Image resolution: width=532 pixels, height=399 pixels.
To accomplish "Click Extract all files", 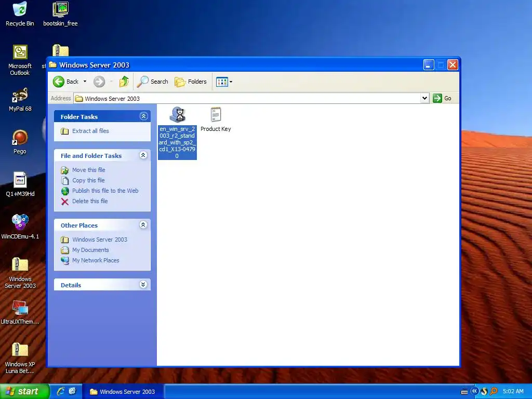I will point(90,131).
